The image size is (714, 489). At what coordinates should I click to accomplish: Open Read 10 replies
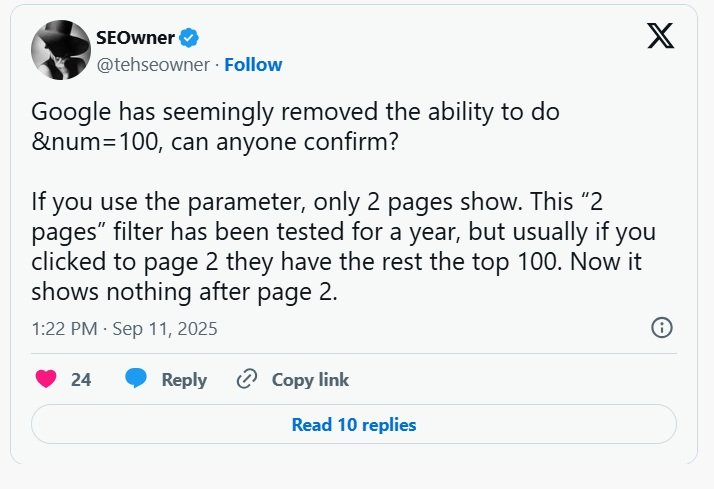[354, 424]
